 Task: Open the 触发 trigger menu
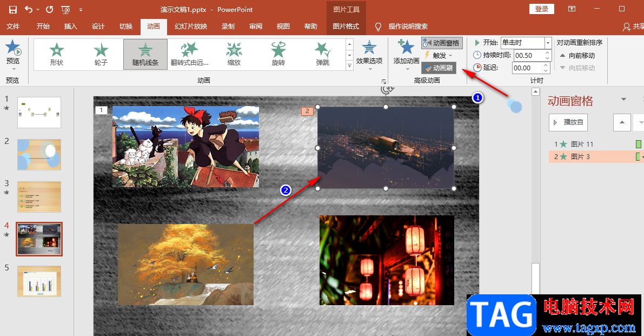pos(439,55)
